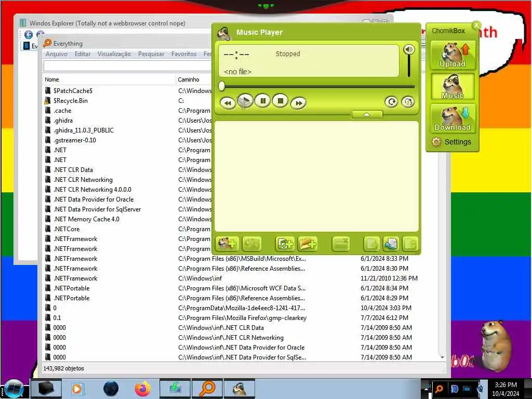Click the remove-from-playlist icon
The width and height of the screenshot is (532, 399).
click(x=341, y=243)
